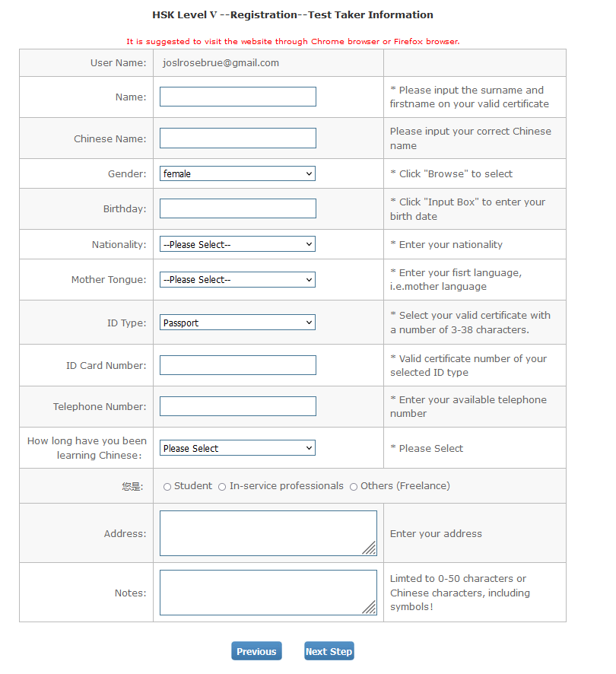The image size is (616, 674).
Task: Focus the Name input field
Action: click(238, 97)
